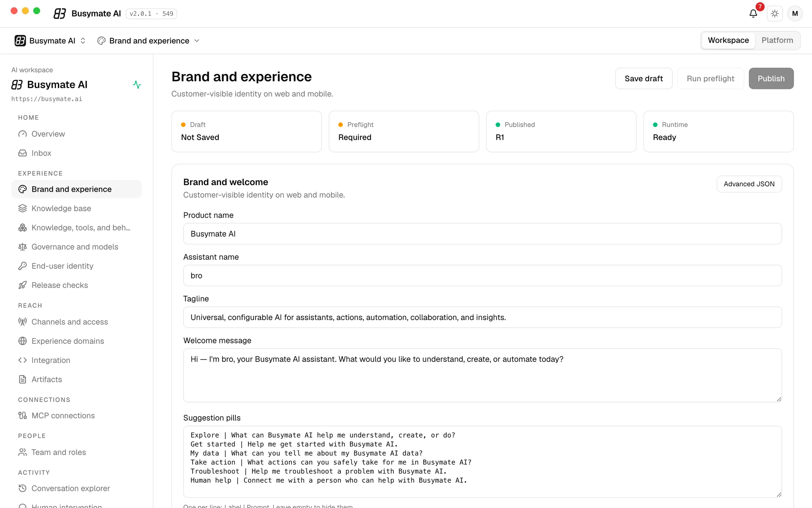Click the Runtime Ready status card
This screenshot has height=508, width=812.
[x=718, y=131]
